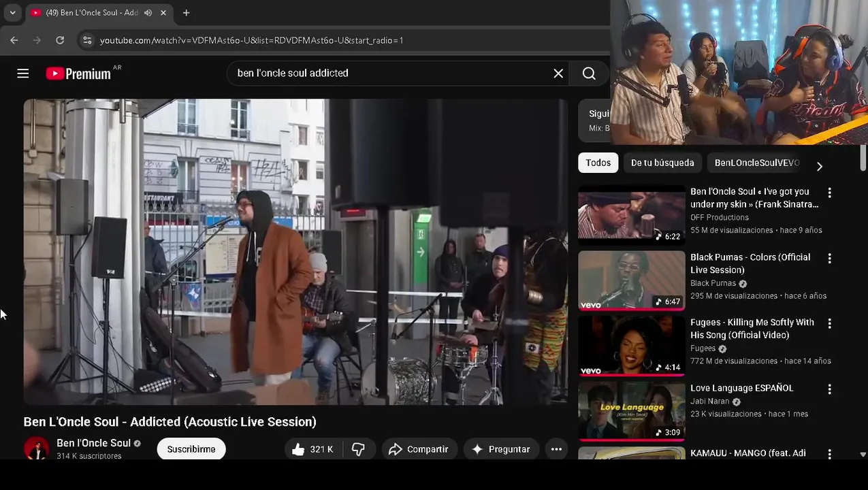Open a new browser tab
Image resolution: width=868 pixels, height=490 pixels.
[x=186, y=13]
